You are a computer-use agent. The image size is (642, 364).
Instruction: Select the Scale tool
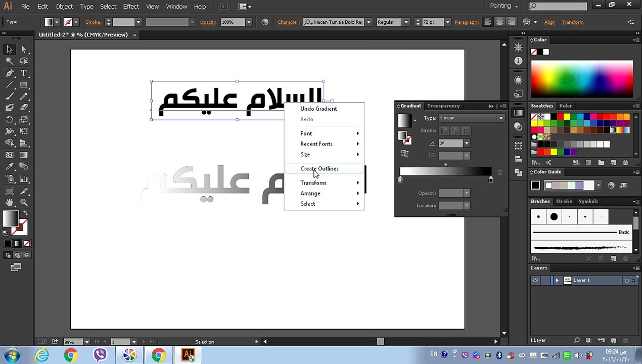point(24,120)
